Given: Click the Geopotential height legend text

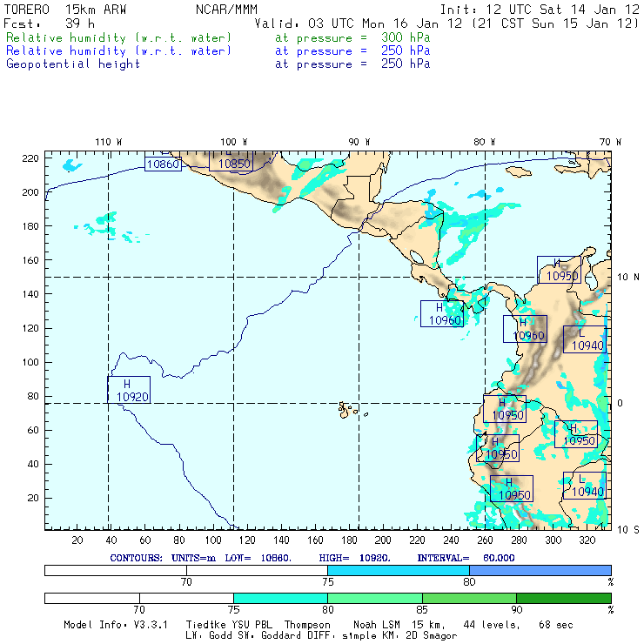Looking at the screenshot, I should 73,64.
